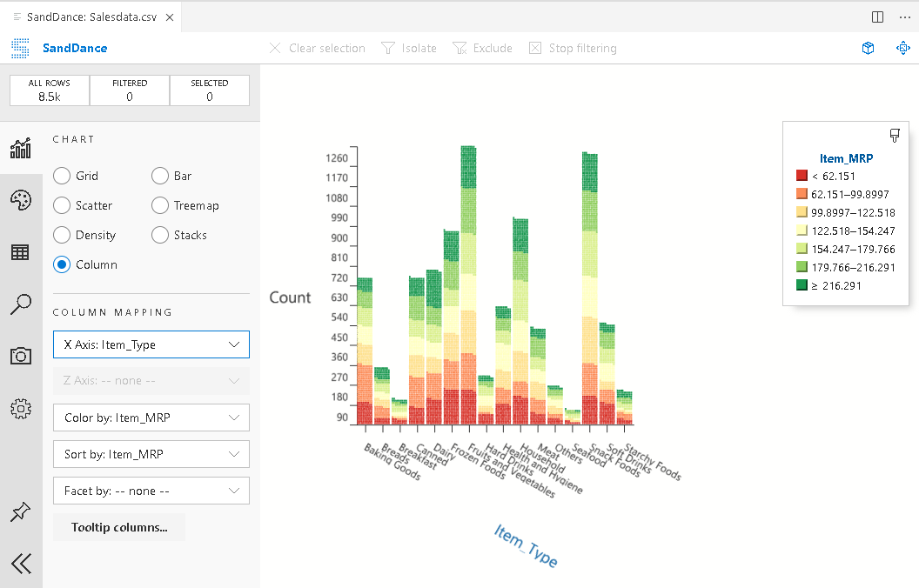919x588 pixels.
Task: Select the Scatter chart radio button
Action: (x=62, y=205)
